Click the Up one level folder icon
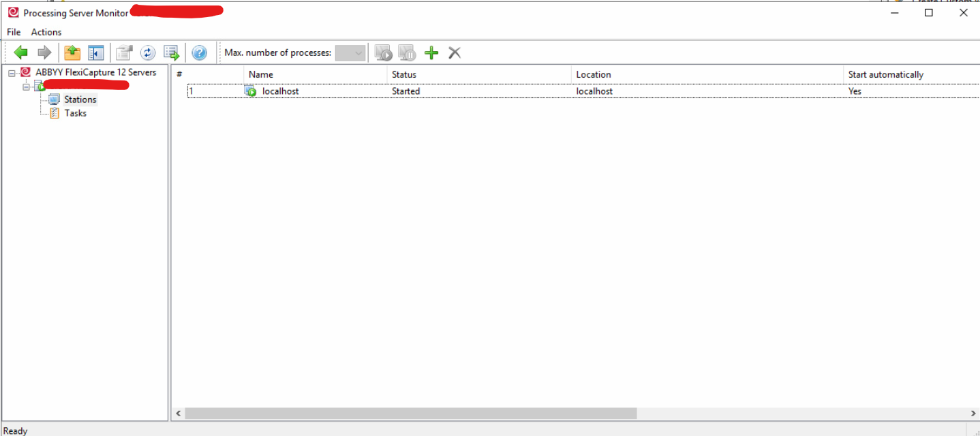Viewport: 980px width, 436px height. pos(72,52)
